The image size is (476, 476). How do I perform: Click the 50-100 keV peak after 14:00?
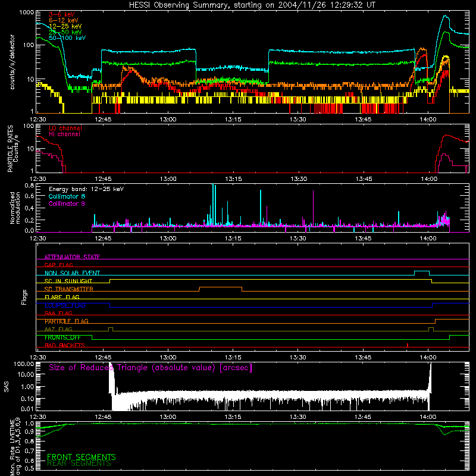[x=445, y=17]
